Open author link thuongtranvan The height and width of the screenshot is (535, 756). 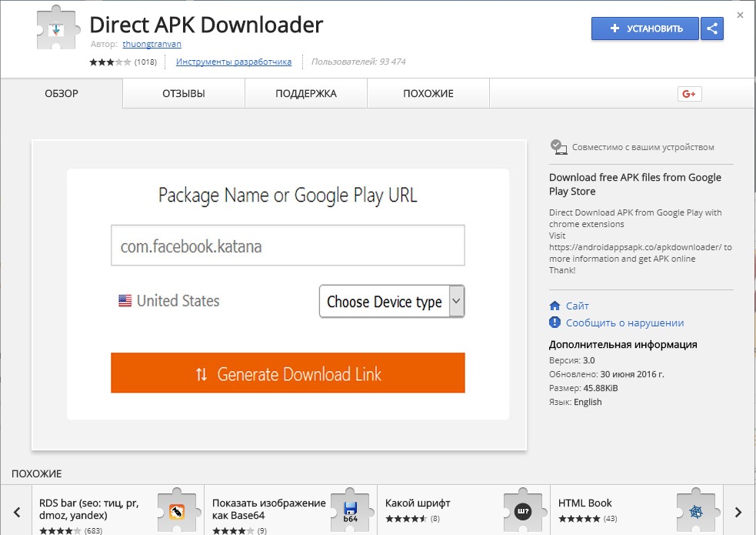click(x=152, y=44)
